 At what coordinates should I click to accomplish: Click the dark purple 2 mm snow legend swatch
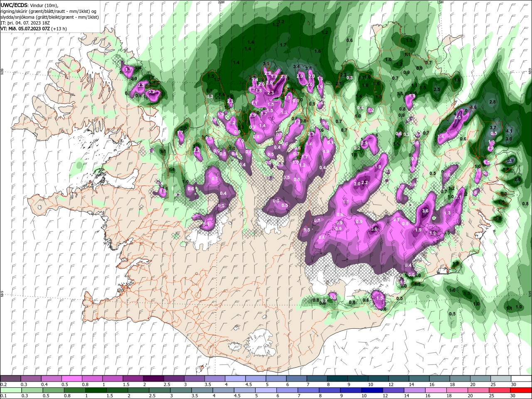point(153,379)
